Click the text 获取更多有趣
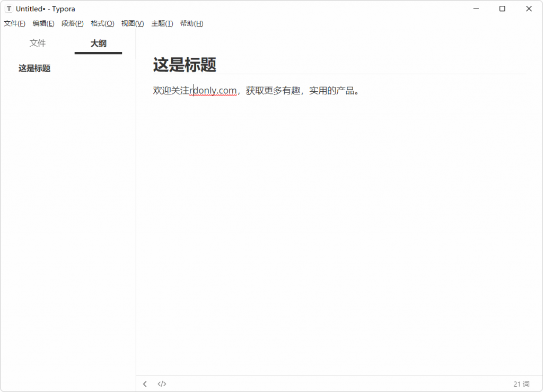Screen dimensions: 543x392 pos(273,91)
